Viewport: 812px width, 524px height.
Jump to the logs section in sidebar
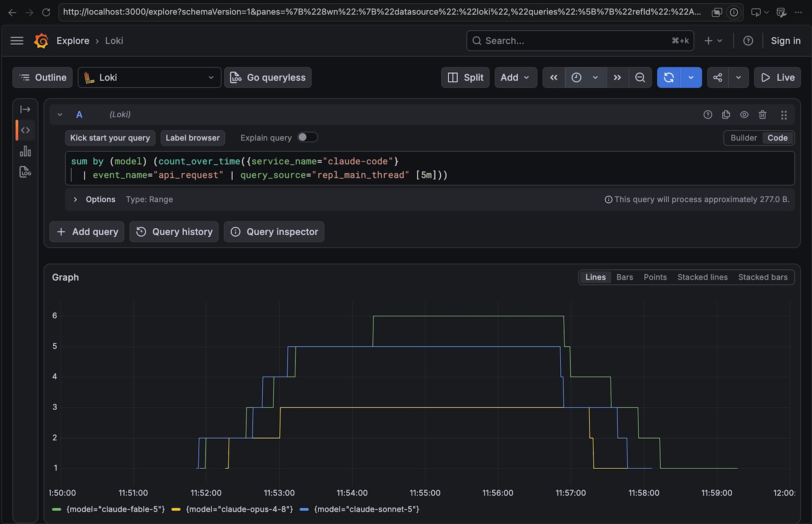tap(25, 172)
